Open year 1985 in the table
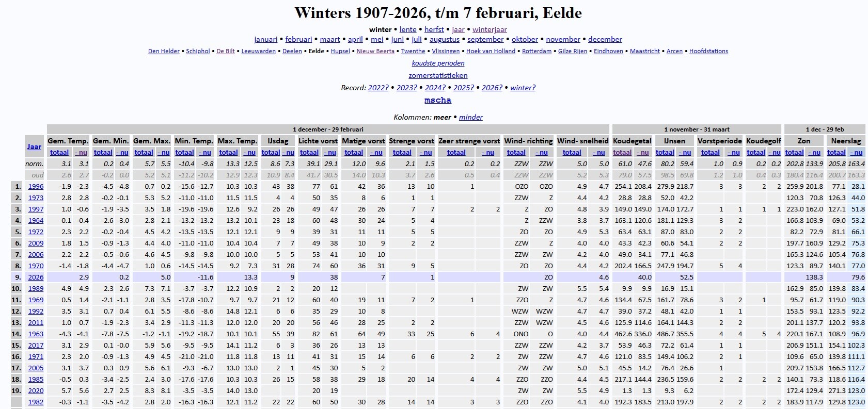The width and height of the screenshot is (868, 409). tap(36, 379)
